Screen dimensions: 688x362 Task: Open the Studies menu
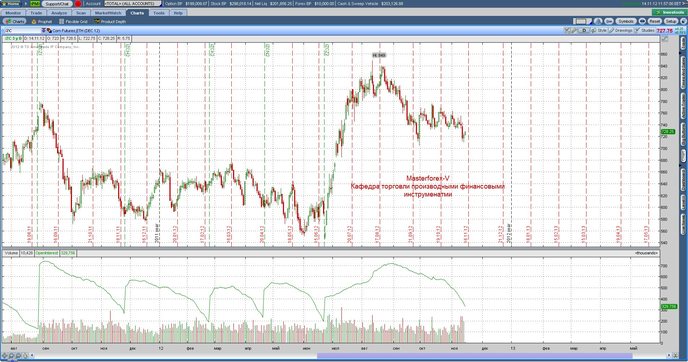coord(645,31)
